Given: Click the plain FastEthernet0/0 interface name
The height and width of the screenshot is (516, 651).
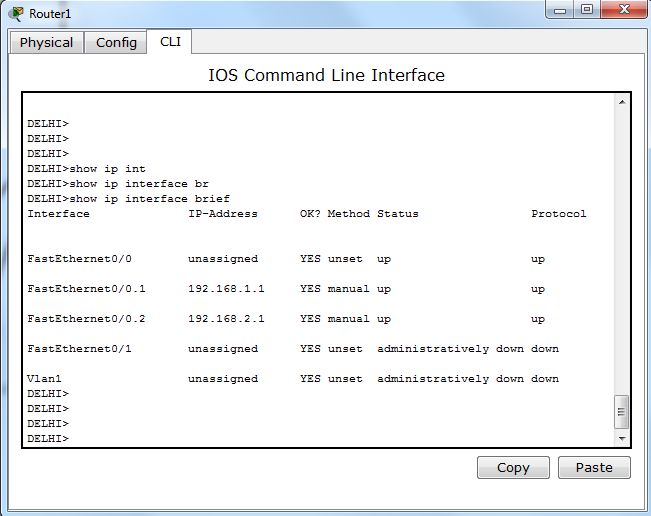Looking at the screenshot, I should [x=79, y=259].
